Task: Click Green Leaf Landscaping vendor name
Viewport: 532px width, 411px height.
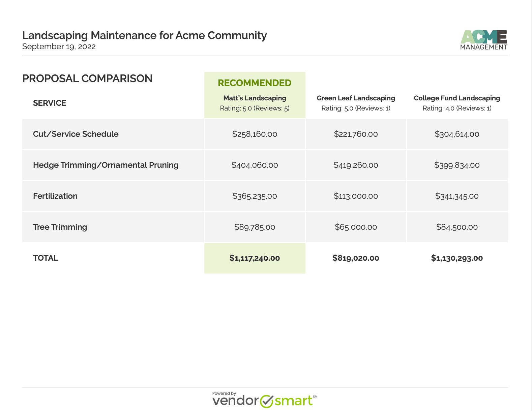Action: [356, 98]
